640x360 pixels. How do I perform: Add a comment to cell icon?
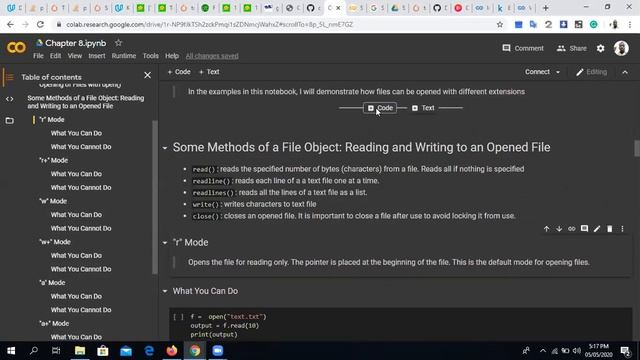click(584, 229)
